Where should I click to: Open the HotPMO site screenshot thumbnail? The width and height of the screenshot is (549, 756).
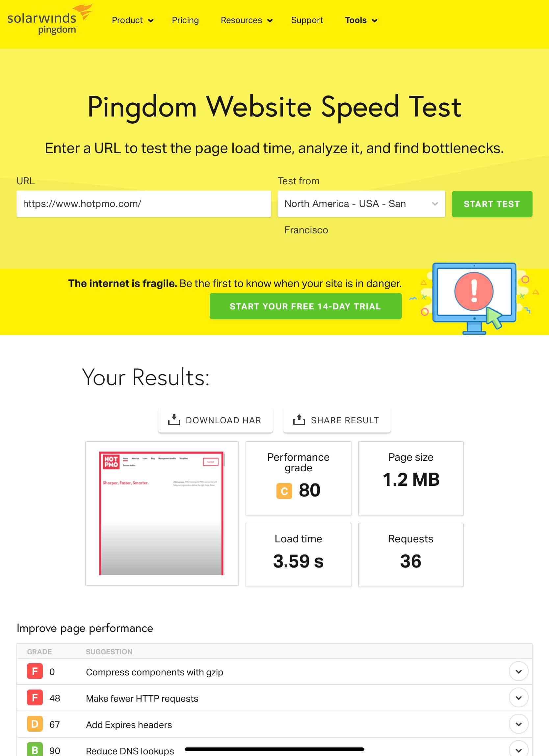[162, 513]
